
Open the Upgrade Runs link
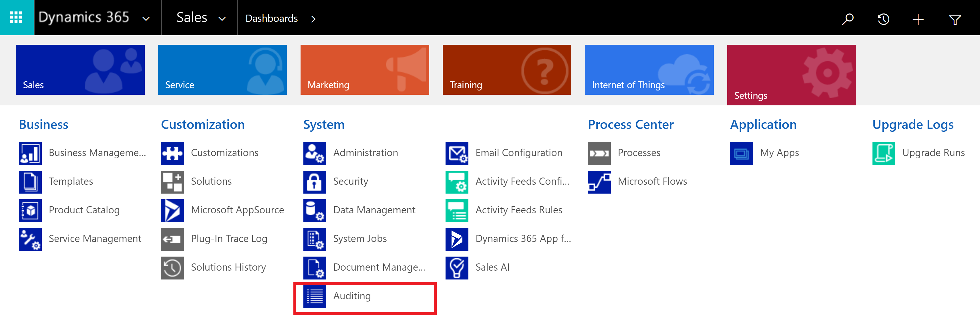click(934, 153)
